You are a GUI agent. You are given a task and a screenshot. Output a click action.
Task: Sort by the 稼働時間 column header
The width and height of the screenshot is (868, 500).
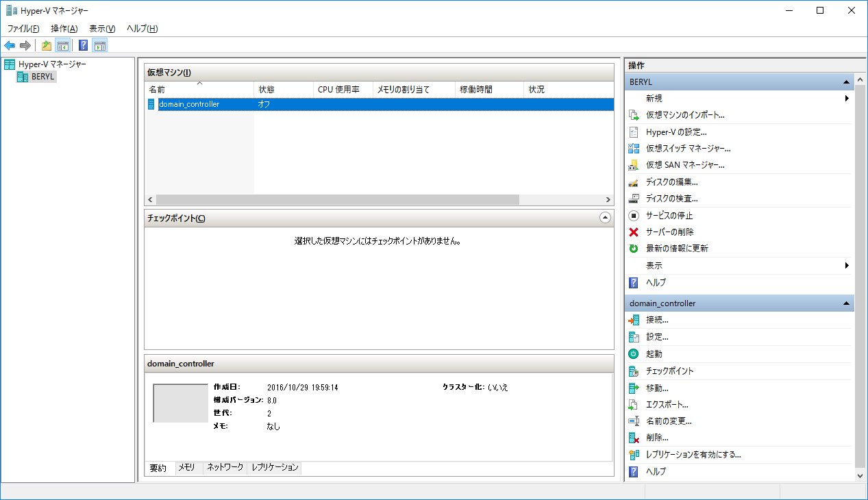[490, 90]
